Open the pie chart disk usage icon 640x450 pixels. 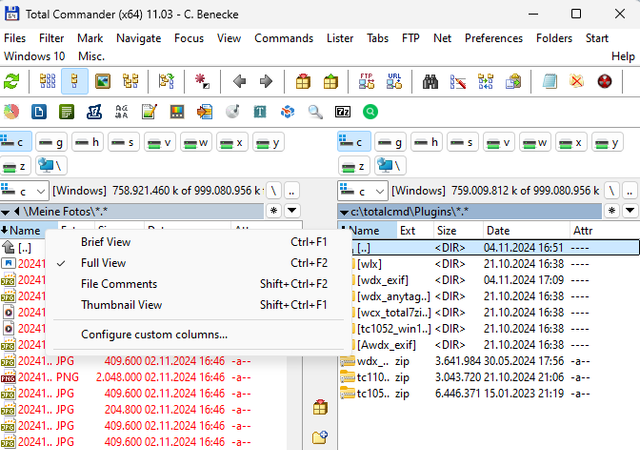[x=11, y=111]
